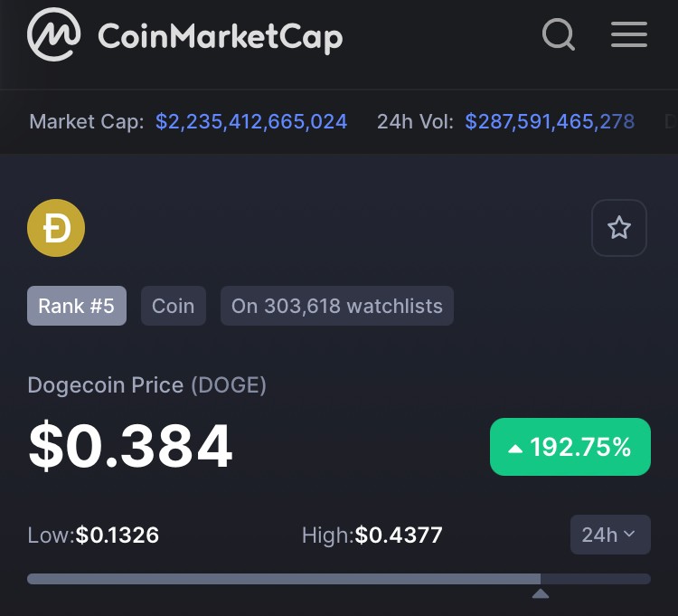Click the triangle marker below price range bar
The height and width of the screenshot is (616, 678).
point(541,593)
